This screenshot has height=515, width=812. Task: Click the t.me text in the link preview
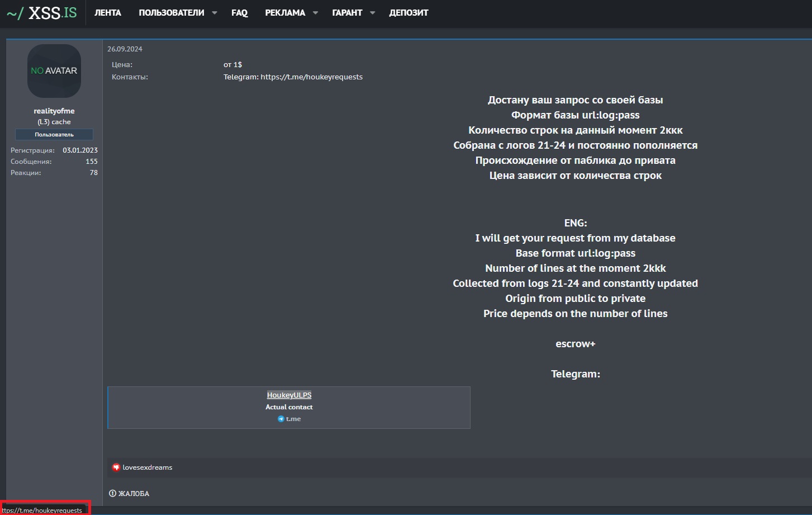pyautogui.click(x=293, y=419)
